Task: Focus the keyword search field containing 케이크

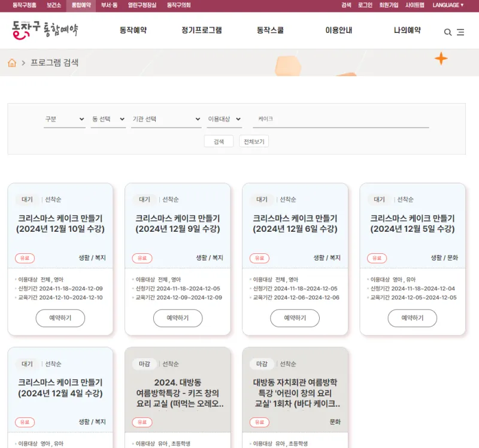Action: [341, 119]
